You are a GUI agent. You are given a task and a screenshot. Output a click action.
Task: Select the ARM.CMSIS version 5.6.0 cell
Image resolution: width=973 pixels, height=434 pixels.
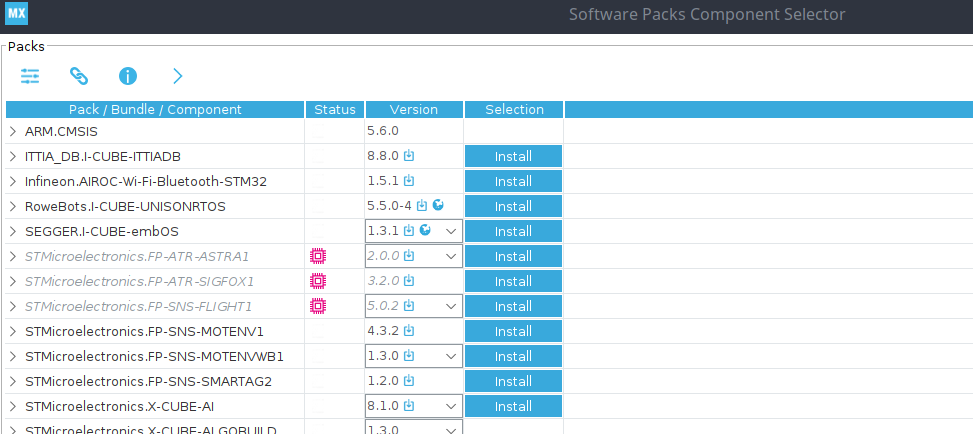click(414, 132)
